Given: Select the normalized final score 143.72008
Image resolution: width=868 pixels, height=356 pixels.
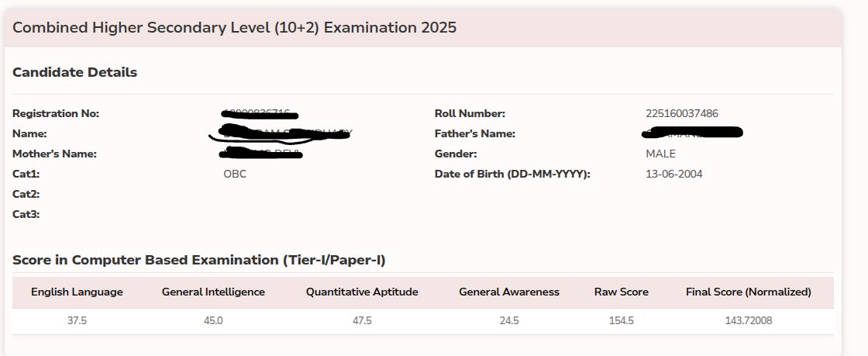Looking at the screenshot, I should coord(749,321).
